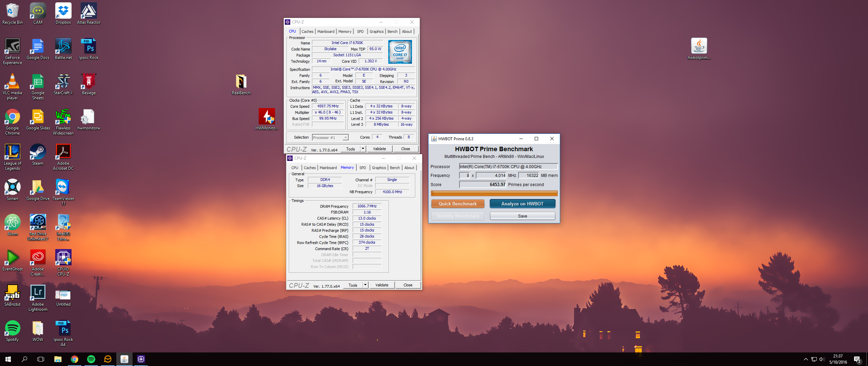Open CPUID CPU-Z desktop shortcut
This screenshot has height=366, width=868.
(63, 263)
